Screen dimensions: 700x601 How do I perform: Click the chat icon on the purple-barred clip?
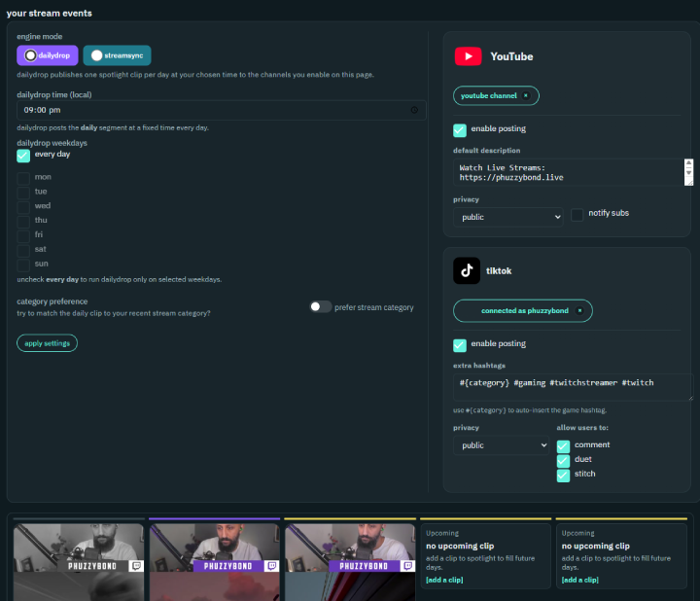[x=272, y=566]
